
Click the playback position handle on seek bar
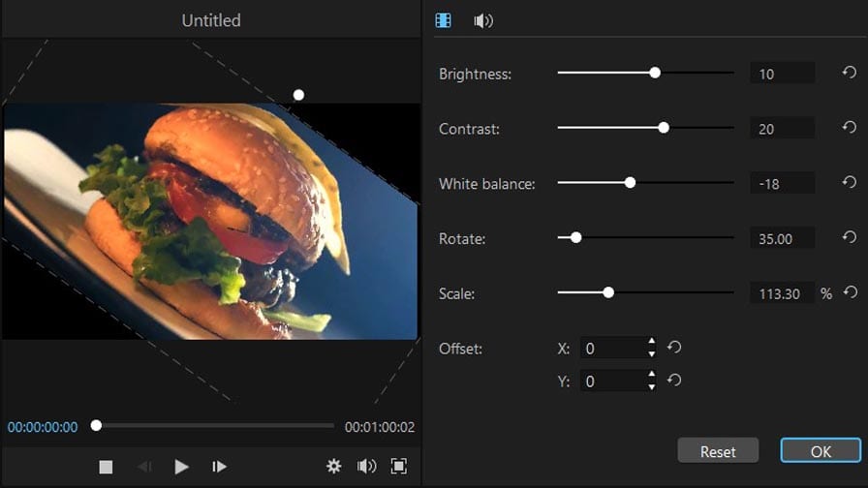point(96,425)
